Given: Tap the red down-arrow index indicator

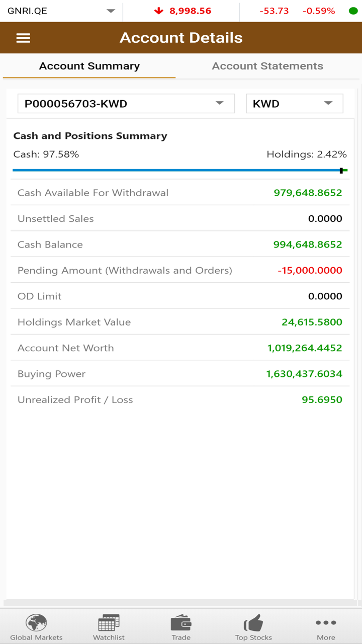Looking at the screenshot, I should click(159, 11).
